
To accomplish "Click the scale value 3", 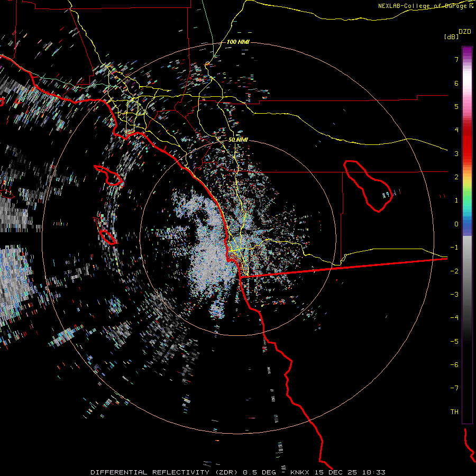I will click(456, 153).
